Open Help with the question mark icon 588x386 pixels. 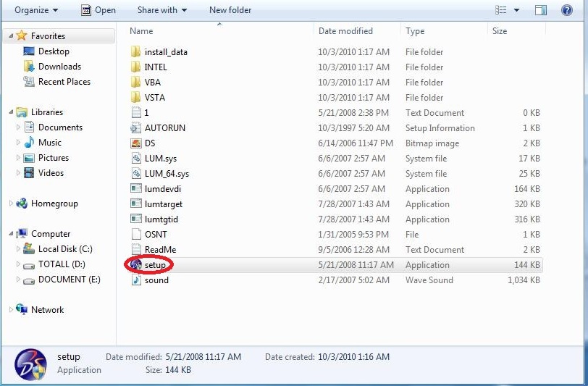pyautogui.click(x=566, y=10)
